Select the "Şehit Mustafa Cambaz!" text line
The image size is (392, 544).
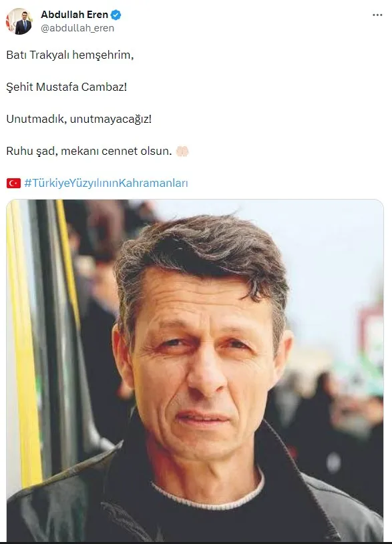click(x=67, y=87)
